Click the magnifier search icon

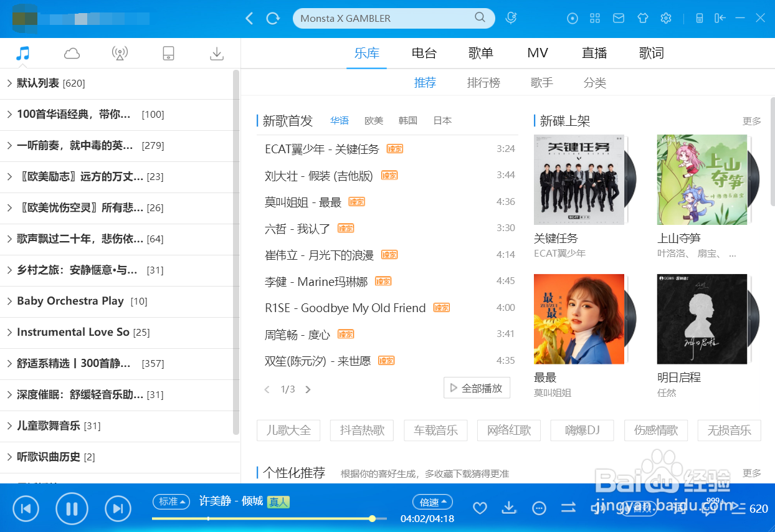480,17
